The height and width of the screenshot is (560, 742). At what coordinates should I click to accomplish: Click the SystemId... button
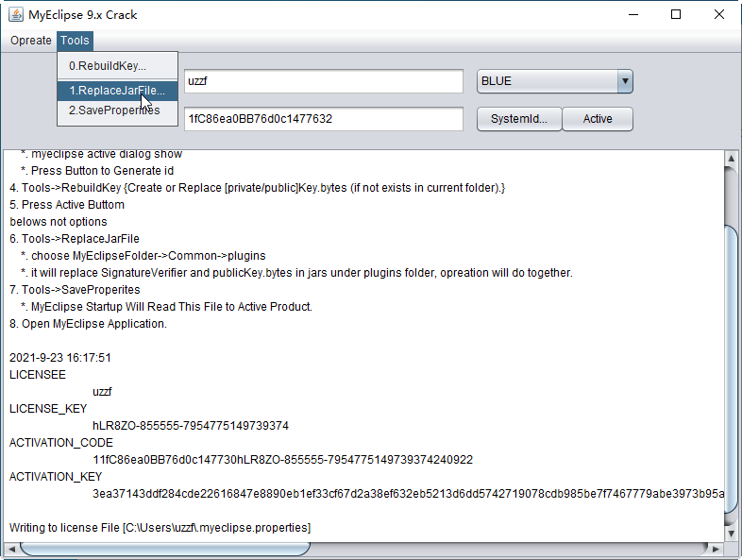point(519,119)
